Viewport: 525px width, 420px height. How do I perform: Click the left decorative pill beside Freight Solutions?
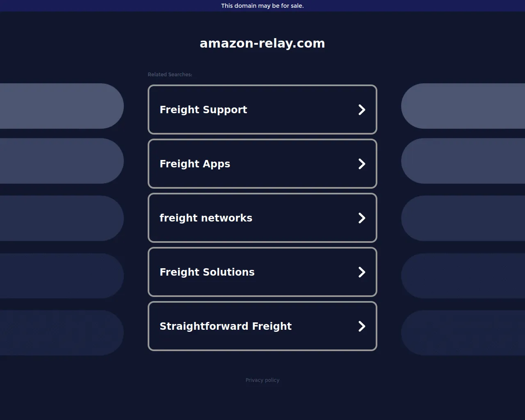(62, 276)
